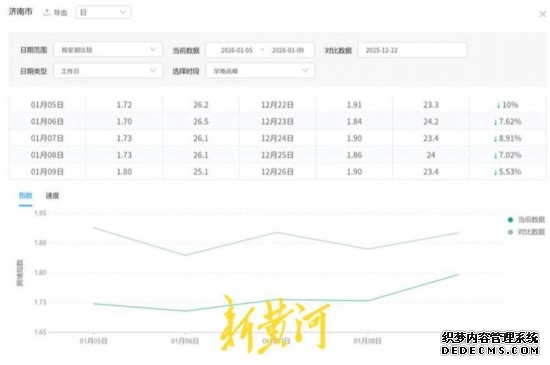Viewport: 550px width, 365px height.
Task: Click the 01月08日 x-axis label below the chart
Action: [368, 341]
